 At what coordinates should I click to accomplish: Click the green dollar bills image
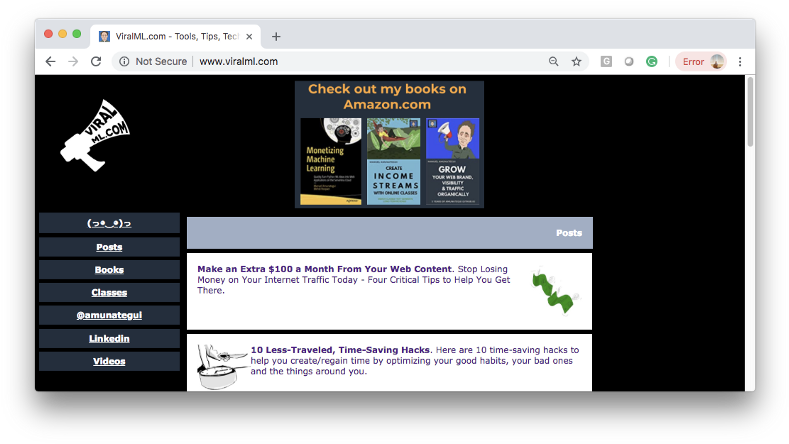(x=556, y=290)
